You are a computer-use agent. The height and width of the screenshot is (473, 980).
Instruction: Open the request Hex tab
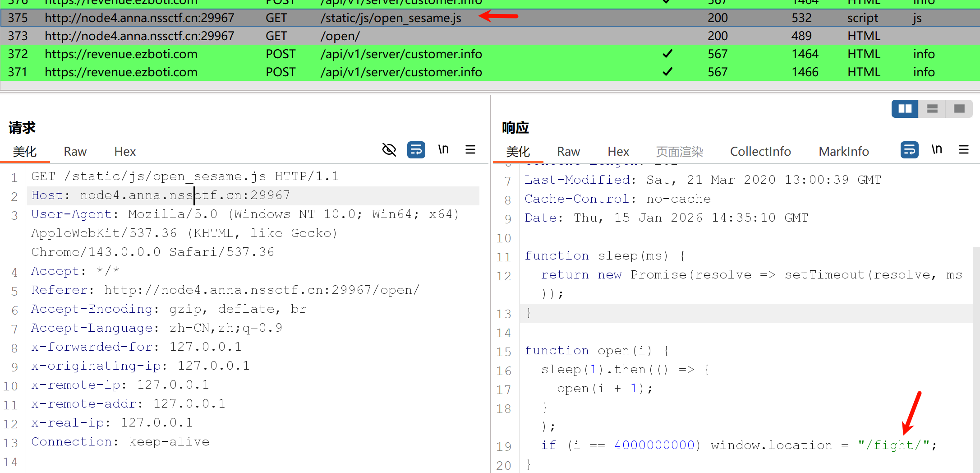[x=125, y=152]
